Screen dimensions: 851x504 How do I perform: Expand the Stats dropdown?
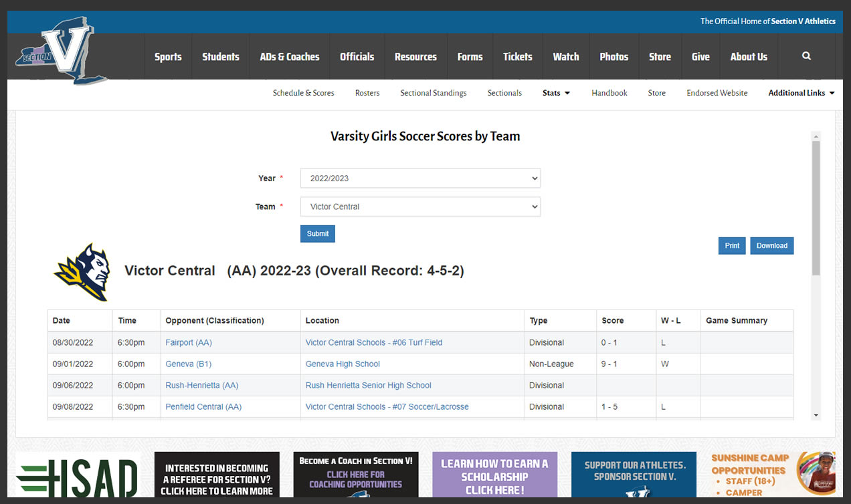point(556,93)
